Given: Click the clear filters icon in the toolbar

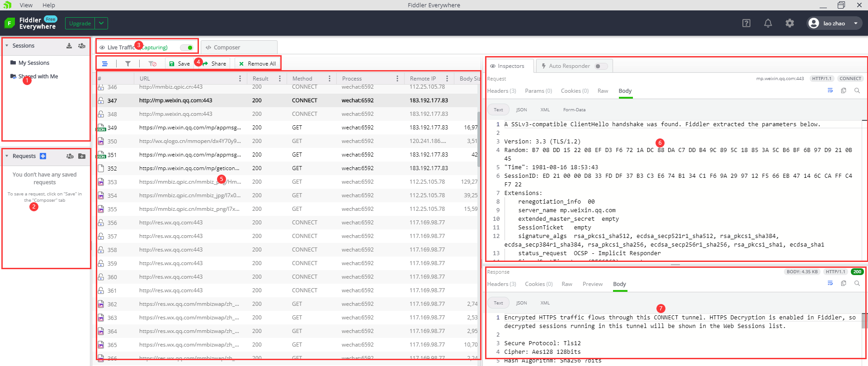Looking at the screenshot, I should pyautogui.click(x=152, y=64).
